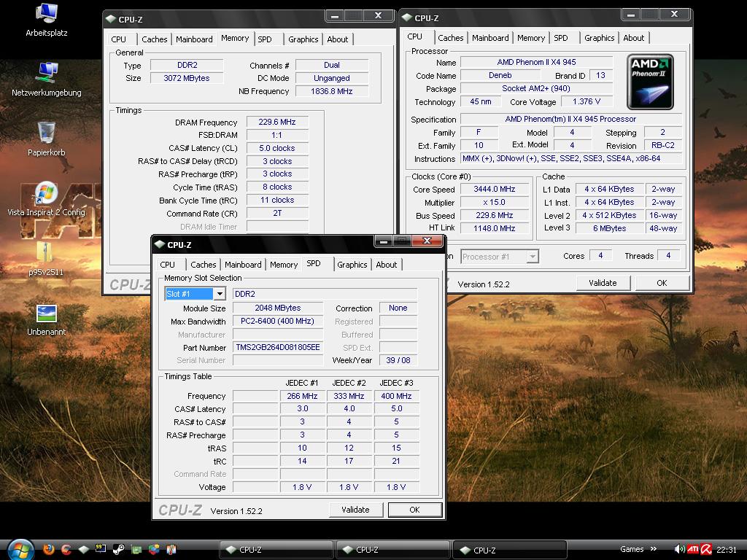This screenshot has width=747, height=560.
Task: Expand the Slot #1 memory slot dropdown
Action: tap(219, 294)
